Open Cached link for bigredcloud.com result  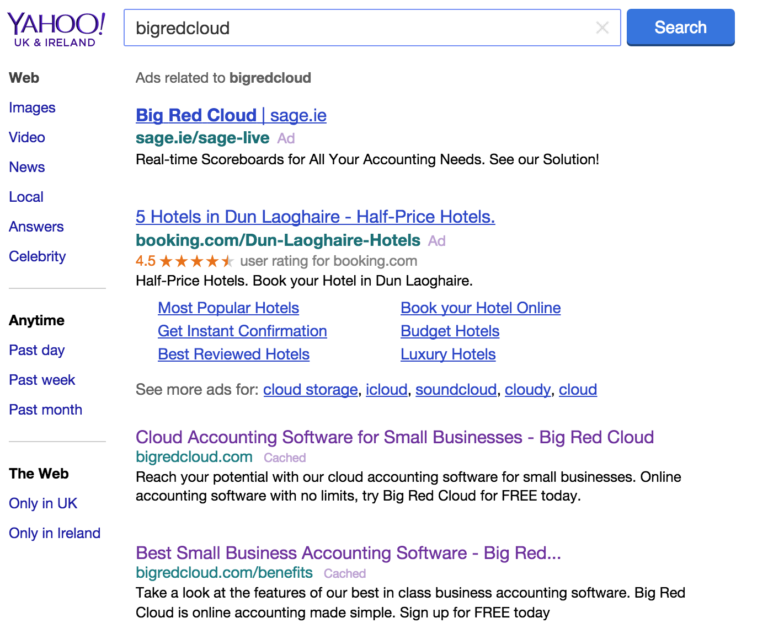point(285,458)
